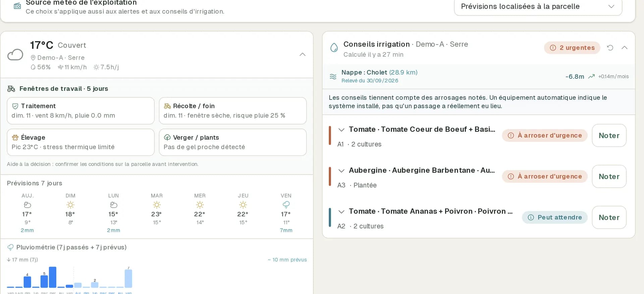The width and height of the screenshot is (644, 294).
Task: Click the tree icon in Verger card
Action: [167, 138]
